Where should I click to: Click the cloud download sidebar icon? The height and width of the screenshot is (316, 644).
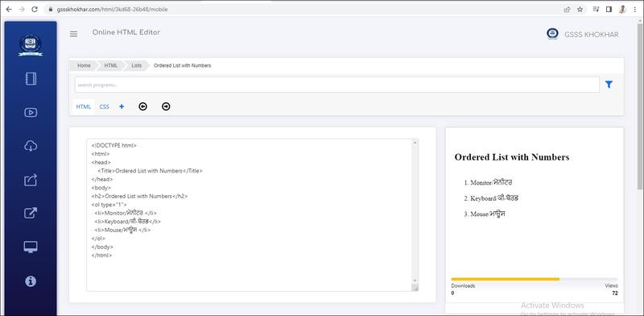[31, 146]
